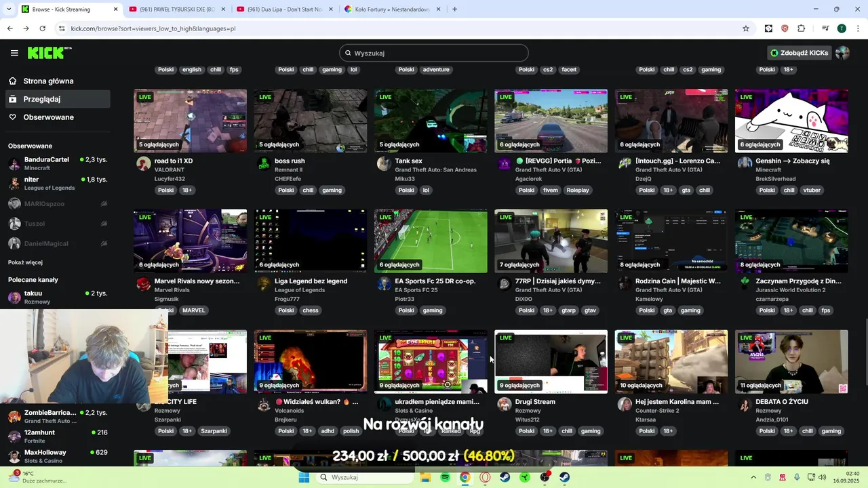
Task: Click the Agaciorek streamer avatar
Action: pos(504,163)
